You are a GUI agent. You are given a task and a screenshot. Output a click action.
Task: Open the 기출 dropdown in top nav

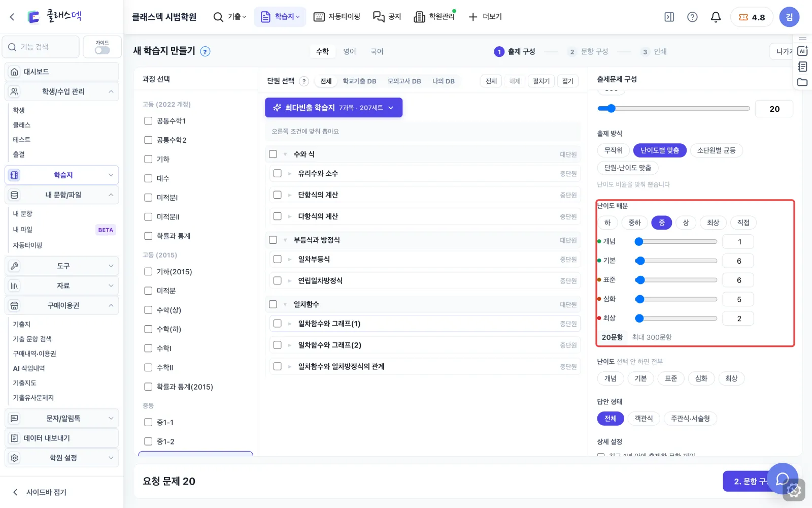pyautogui.click(x=230, y=17)
